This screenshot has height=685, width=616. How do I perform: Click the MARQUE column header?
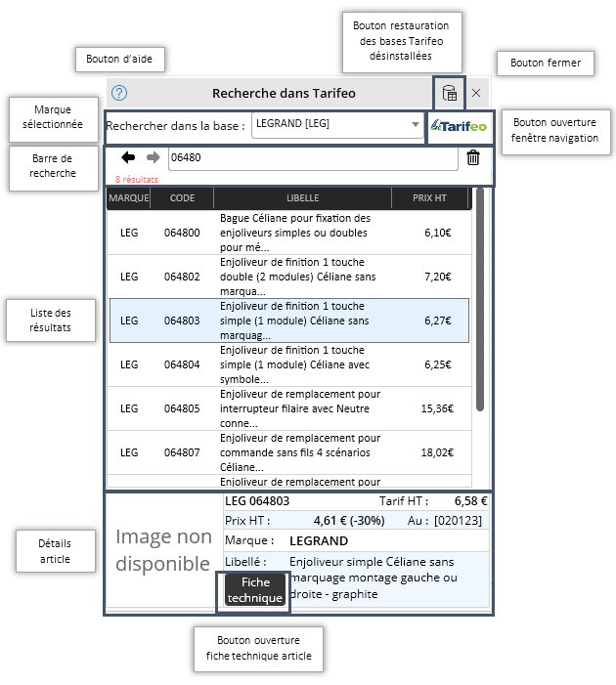tap(128, 198)
